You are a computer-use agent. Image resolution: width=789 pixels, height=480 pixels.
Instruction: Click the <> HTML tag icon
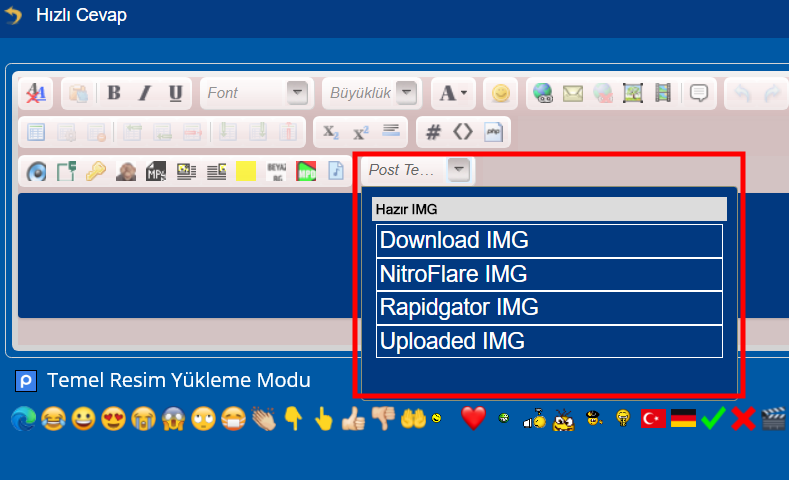[x=463, y=132]
